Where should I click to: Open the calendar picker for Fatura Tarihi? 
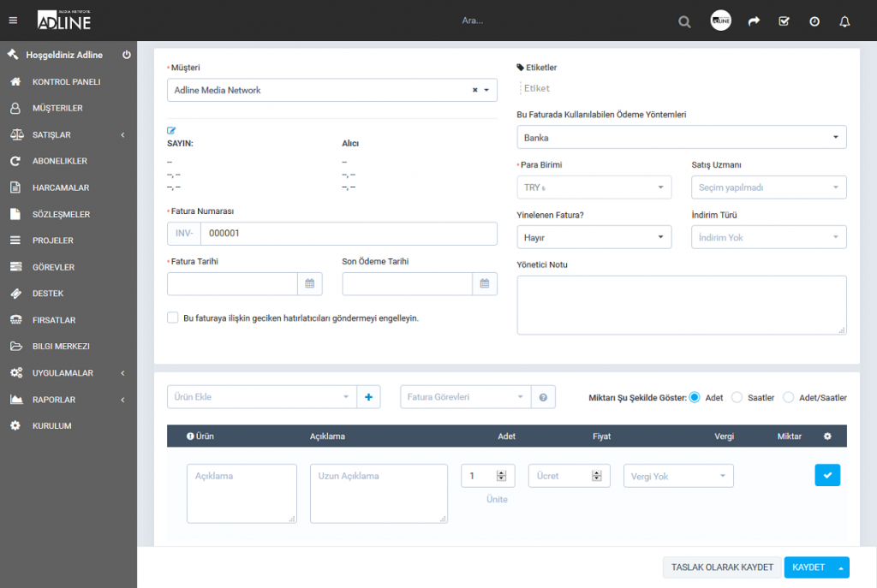[309, 284]
